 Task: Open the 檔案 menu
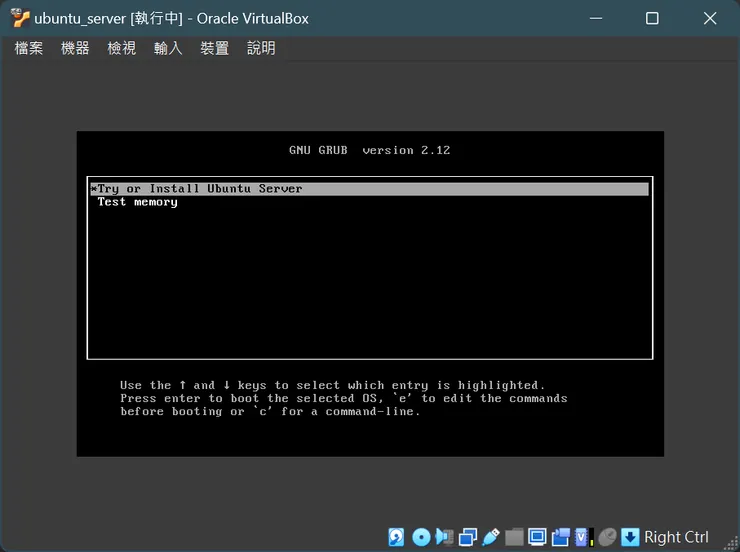pos(29,48)
